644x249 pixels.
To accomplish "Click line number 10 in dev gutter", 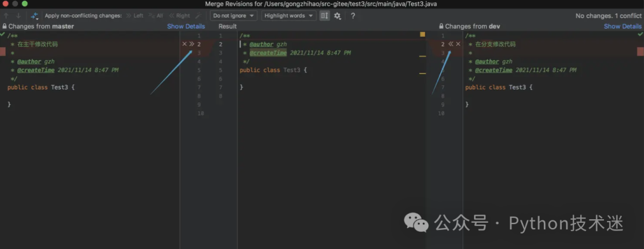I will 441,113.
